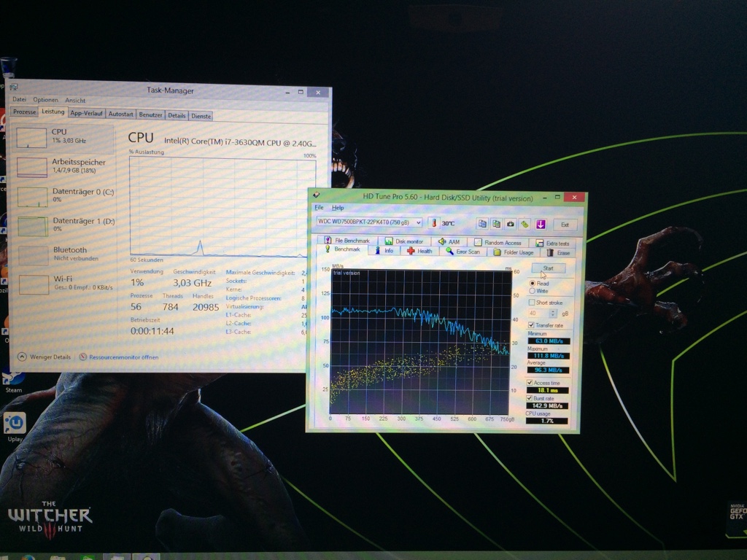
Task: Open the Benutzer tab
Action: pyautogui.click(x=150, y=114)
